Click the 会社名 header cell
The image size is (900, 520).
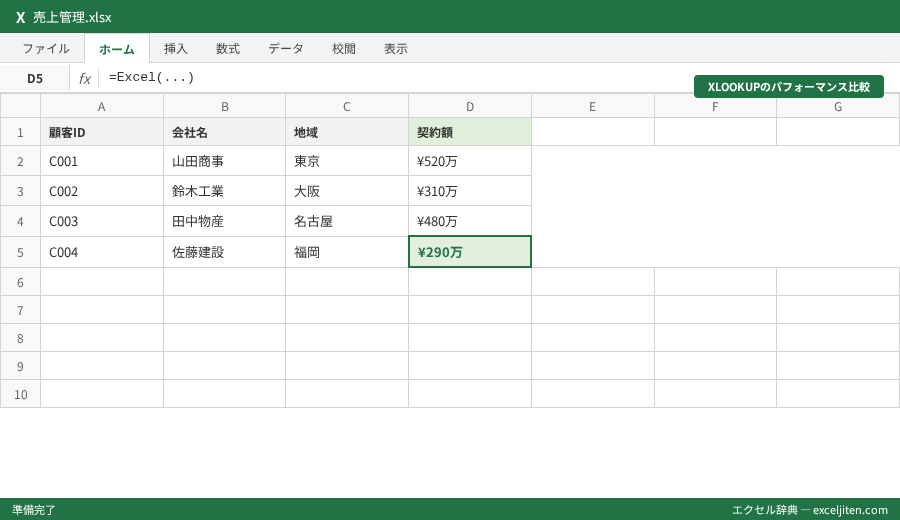[224, 132]
